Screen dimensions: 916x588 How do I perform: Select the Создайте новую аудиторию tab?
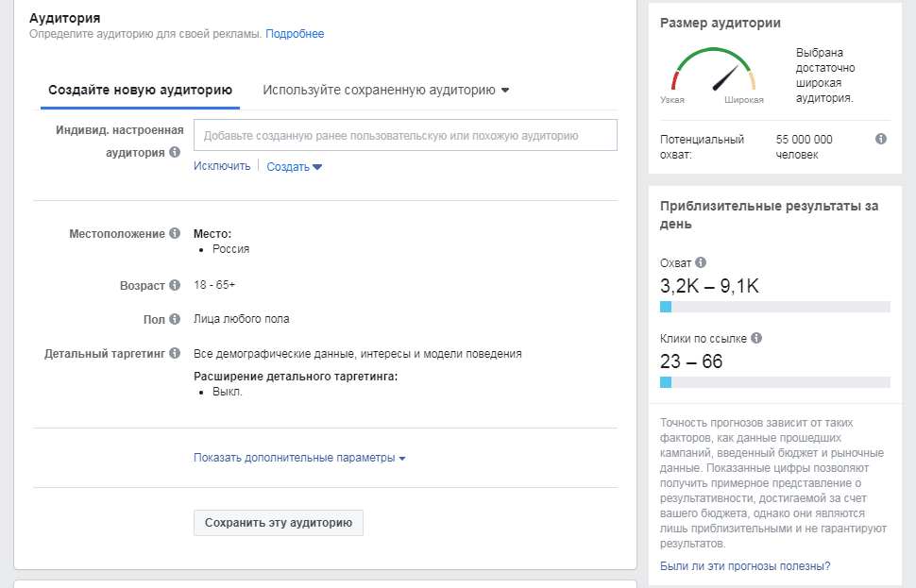(x=140, y=90)
